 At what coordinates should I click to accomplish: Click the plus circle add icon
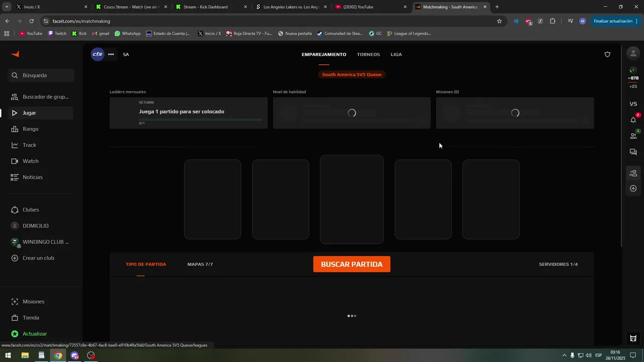coord(633,189)
